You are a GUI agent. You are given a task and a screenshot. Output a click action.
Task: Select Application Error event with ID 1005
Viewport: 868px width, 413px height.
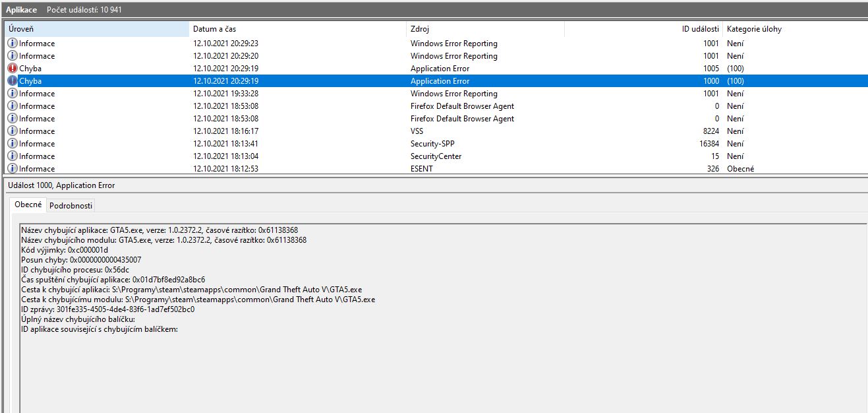pos(436,69)
